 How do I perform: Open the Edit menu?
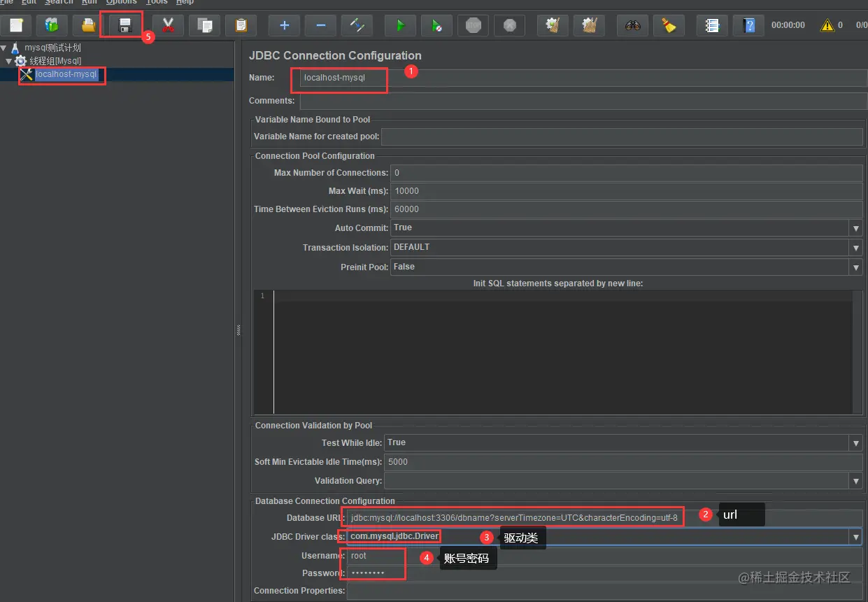(29, 3)
